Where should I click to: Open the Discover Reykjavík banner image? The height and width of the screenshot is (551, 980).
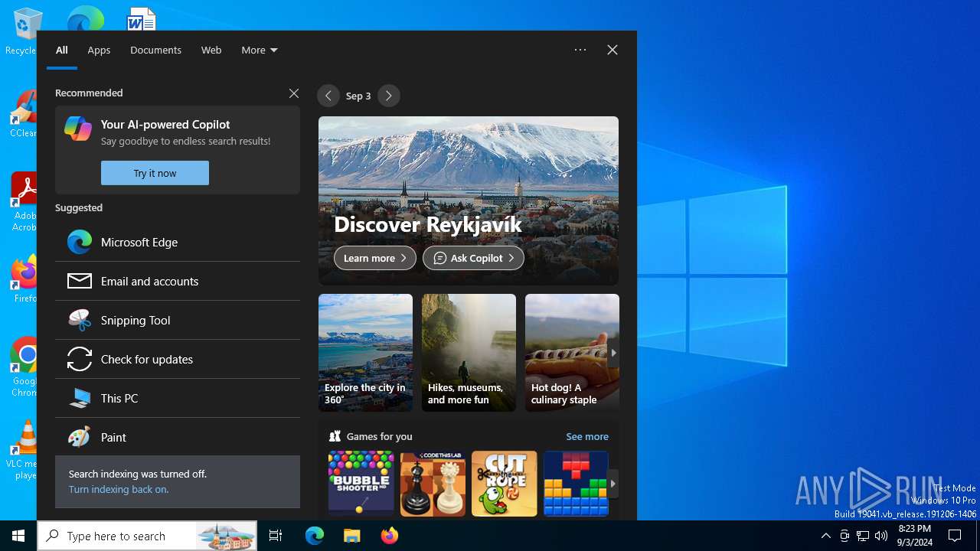(469, 201)
